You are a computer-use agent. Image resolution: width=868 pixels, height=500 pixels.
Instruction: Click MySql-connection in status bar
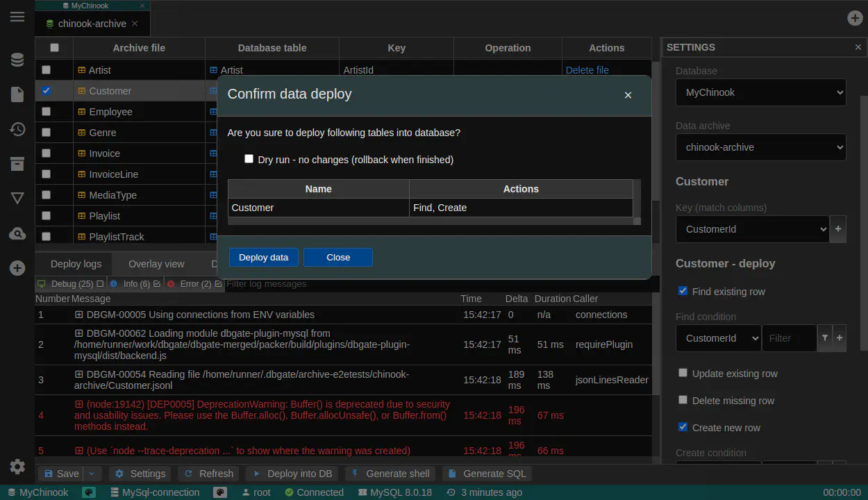[155, 492]
